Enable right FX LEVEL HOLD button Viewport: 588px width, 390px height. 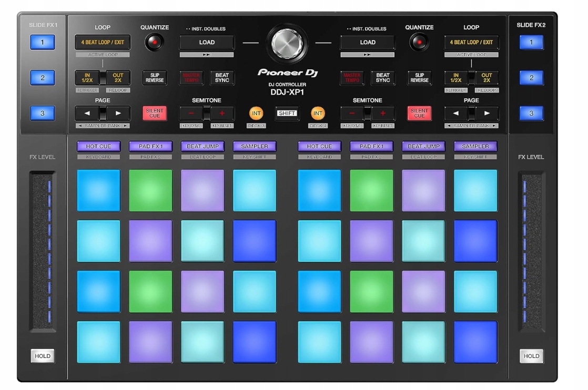pyautogui.click(x=531, y=356)
